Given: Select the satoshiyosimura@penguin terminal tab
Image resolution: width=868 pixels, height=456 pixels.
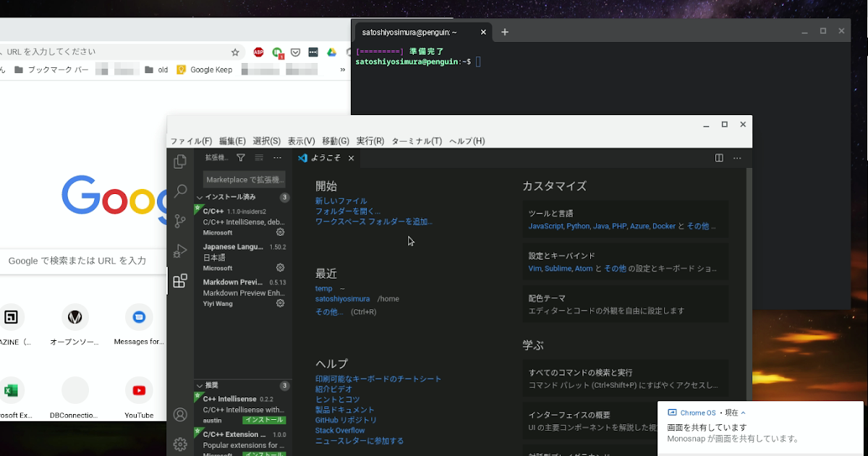Looking at the screenshot, I should click(x=423, y=33).
